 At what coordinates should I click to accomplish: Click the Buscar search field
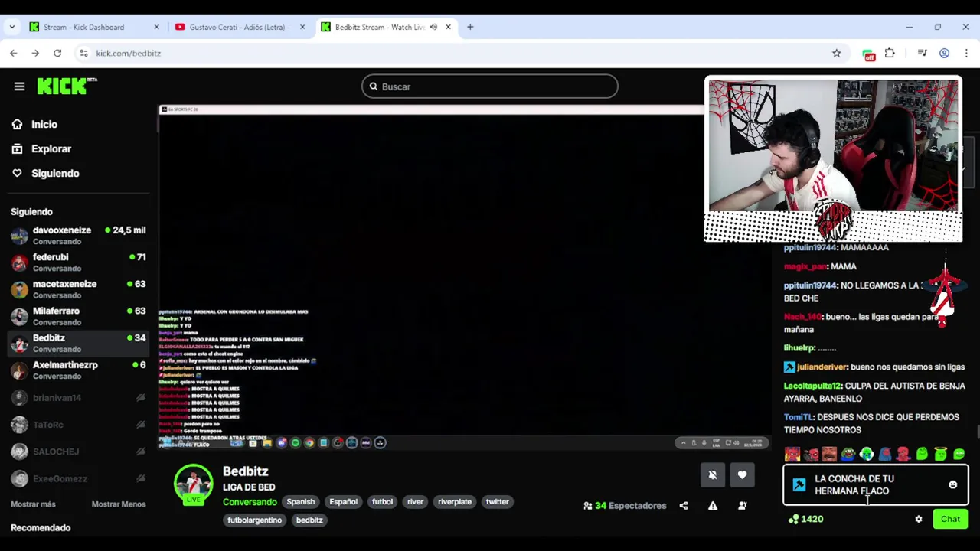pyautogui.click(x=490, y=86)
